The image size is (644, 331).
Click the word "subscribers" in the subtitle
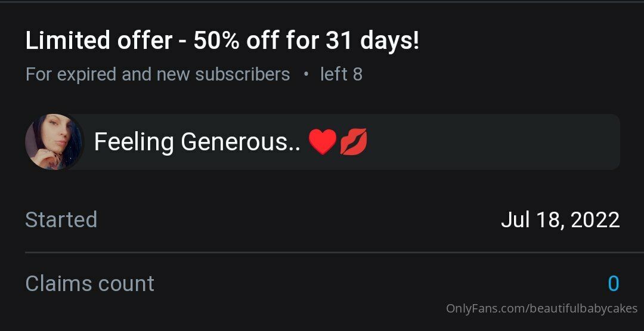point(242,75)
